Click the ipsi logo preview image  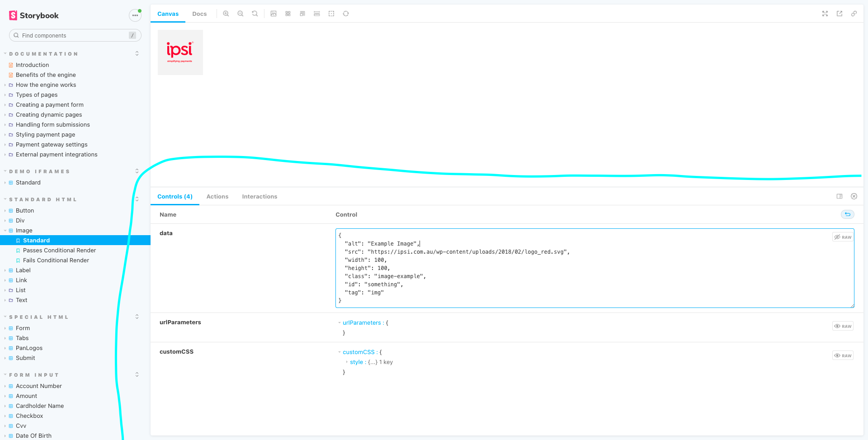click(x=180, y=52)
